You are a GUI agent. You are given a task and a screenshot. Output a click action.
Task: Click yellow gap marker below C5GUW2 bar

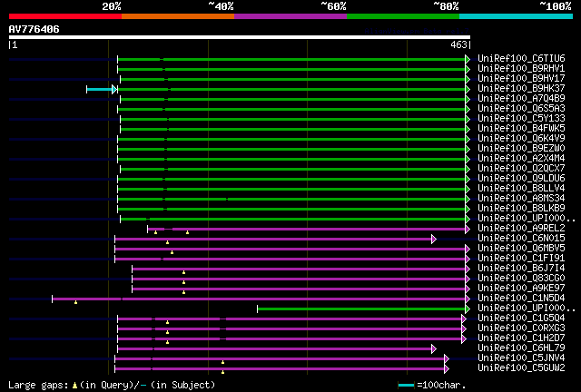pyautogui.click(x=222, y=372)
